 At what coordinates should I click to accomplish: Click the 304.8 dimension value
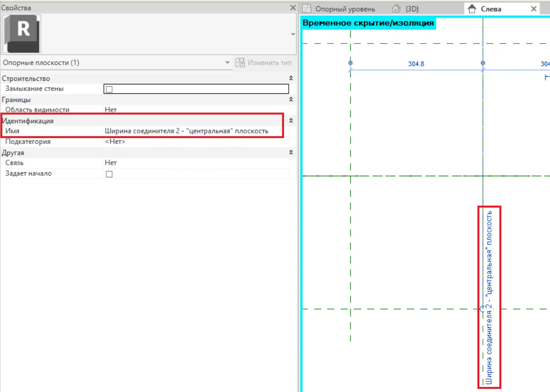pos(416,64)
